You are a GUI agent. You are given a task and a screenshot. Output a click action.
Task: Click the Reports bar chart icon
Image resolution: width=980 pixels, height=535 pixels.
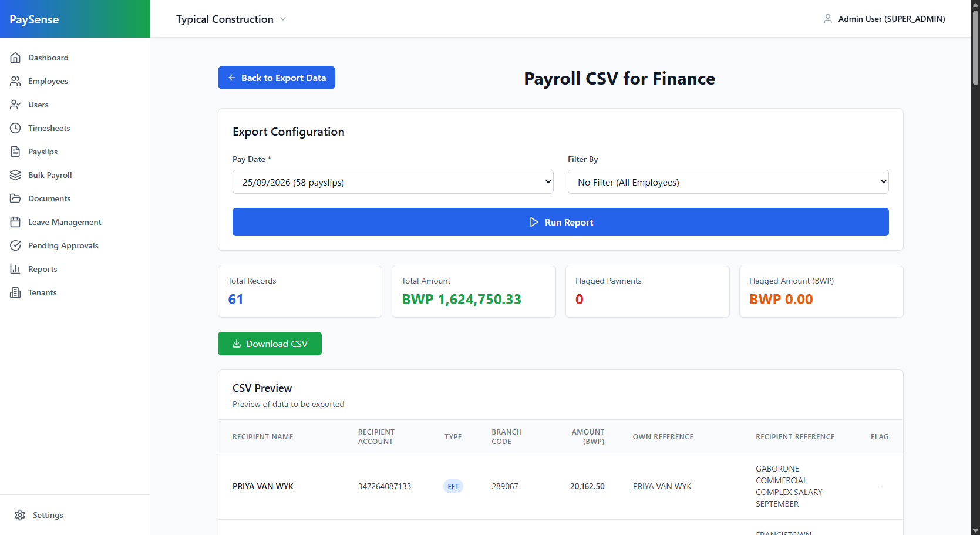tap(15, 269)
